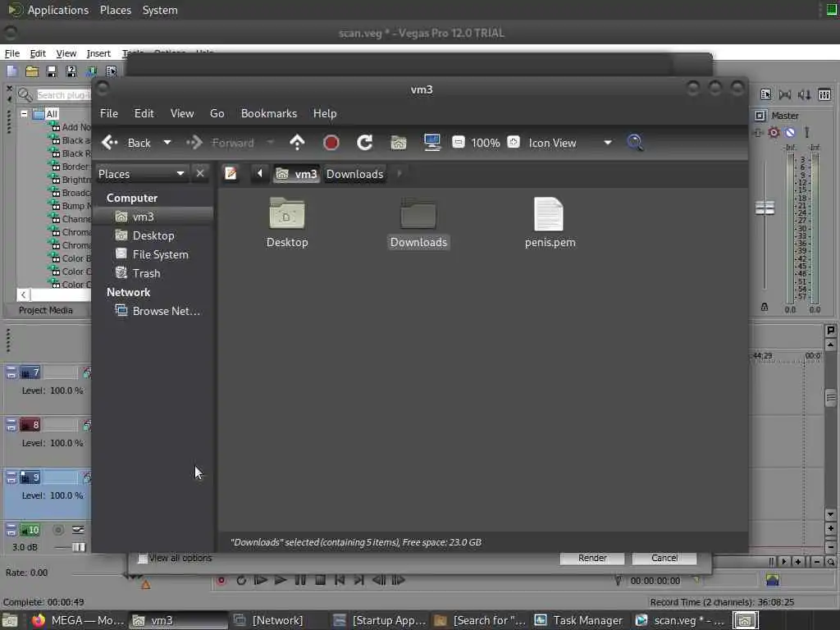Adjust track 10 volume slider
This screenshot has width=840, height=630.
coord(79,547)
